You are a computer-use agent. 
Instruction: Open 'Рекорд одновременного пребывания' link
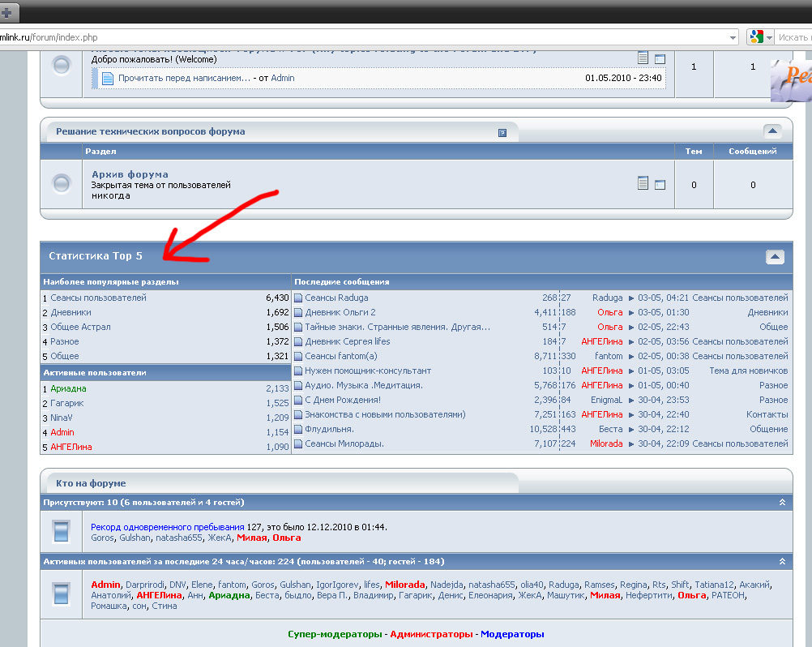point(167,527)
